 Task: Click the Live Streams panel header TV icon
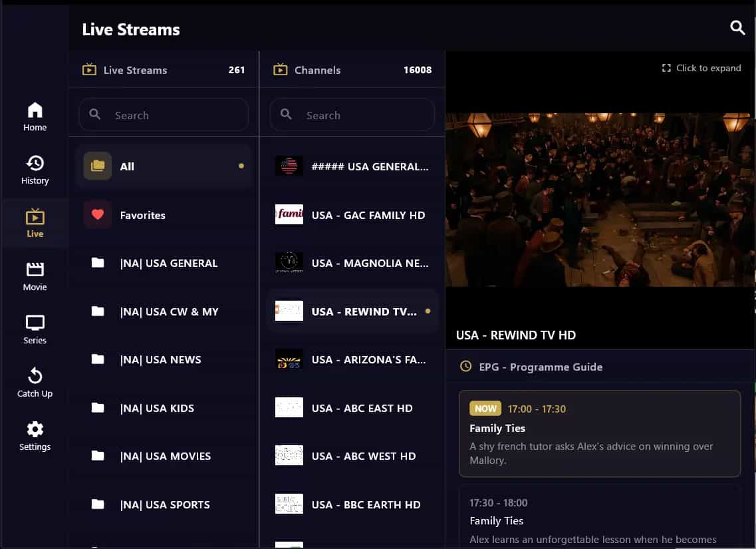(89, 69)
